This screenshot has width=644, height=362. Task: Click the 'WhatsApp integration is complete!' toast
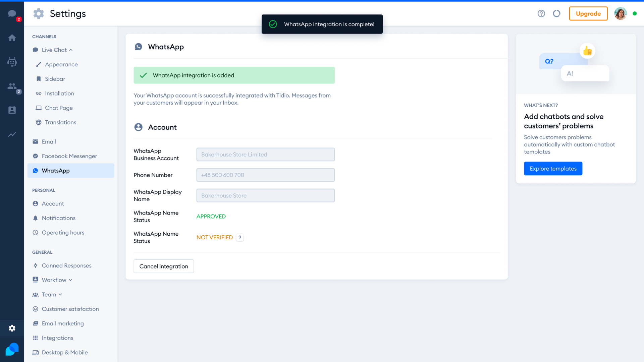(x=322, y=24)
